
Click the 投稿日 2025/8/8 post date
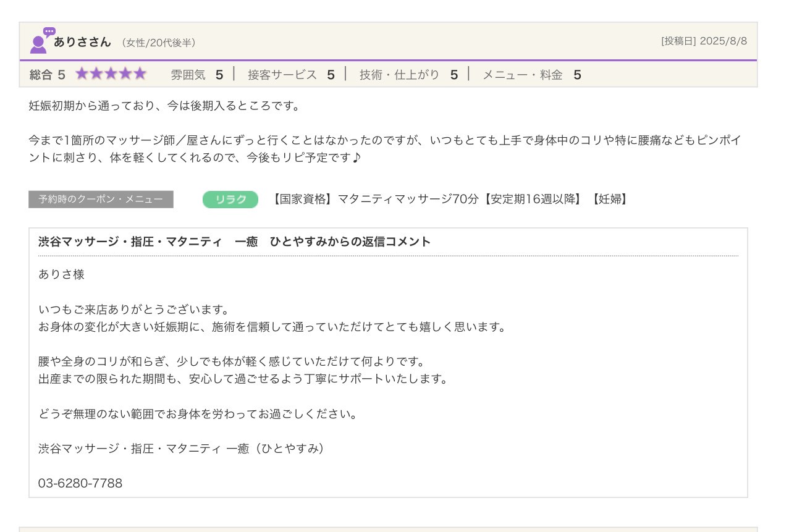704,41
